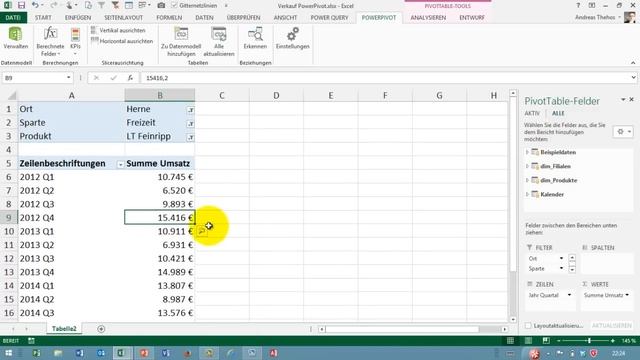Open the KPIs menu
Screen dimensions: 640x360
pyautogui.click(x=75, y=42)
